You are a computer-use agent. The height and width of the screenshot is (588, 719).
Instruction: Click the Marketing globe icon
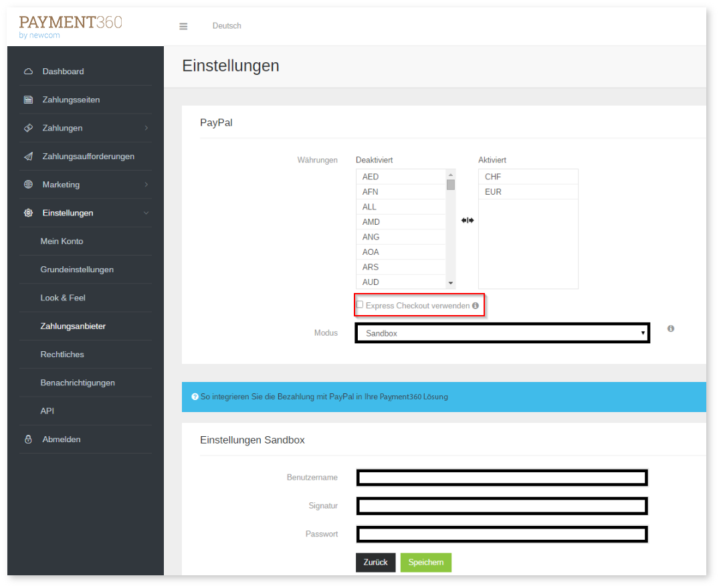(28, 185)
